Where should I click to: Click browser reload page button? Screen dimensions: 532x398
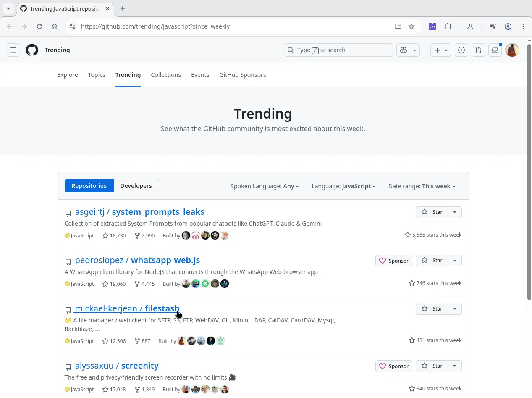point(39,26)
